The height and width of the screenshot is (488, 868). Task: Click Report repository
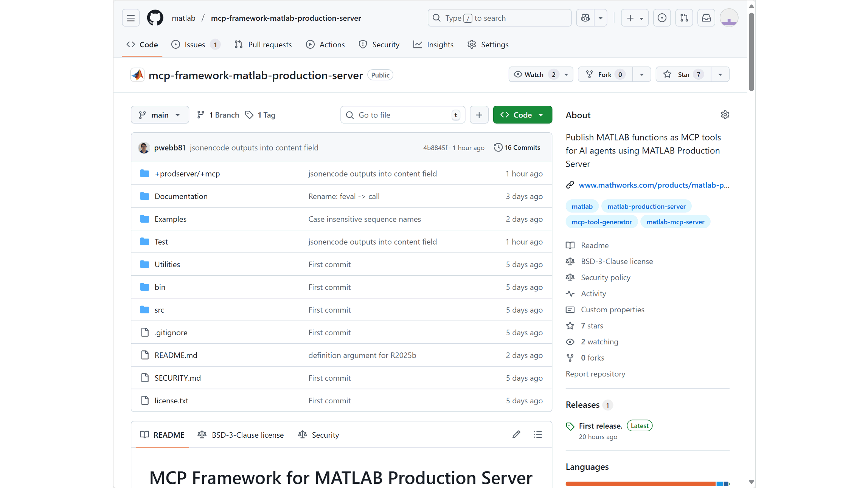595,373
